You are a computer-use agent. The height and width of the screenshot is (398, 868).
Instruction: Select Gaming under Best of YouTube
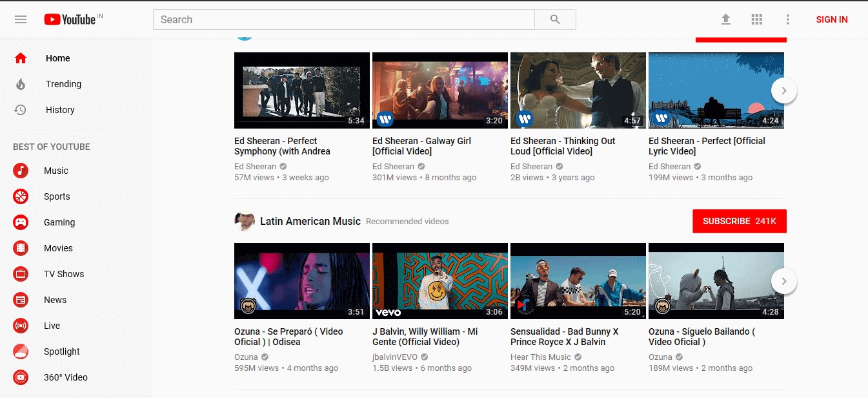76,222
